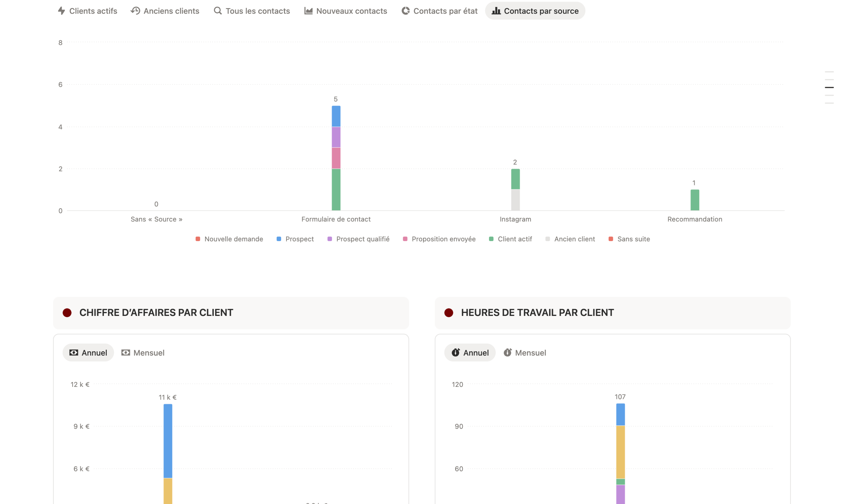This screenshot has width=845, height=504.
Task: Select the stopwatch icon near Mensuel
Action: (508, 353)
